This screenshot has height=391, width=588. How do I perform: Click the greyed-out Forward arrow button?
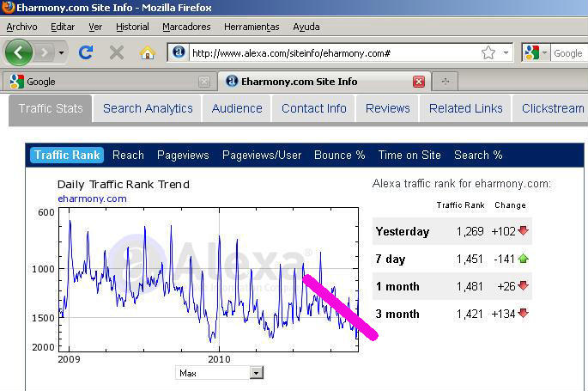click(45, 52)
